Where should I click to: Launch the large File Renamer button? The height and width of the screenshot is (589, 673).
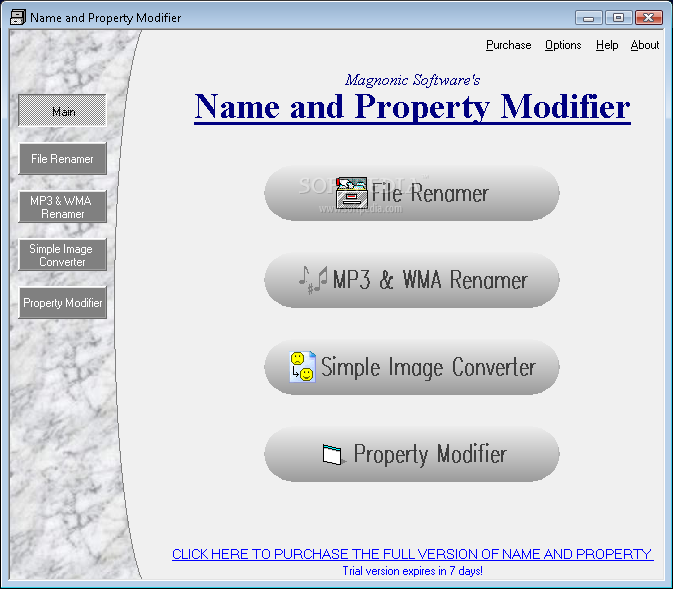[412, 193]
